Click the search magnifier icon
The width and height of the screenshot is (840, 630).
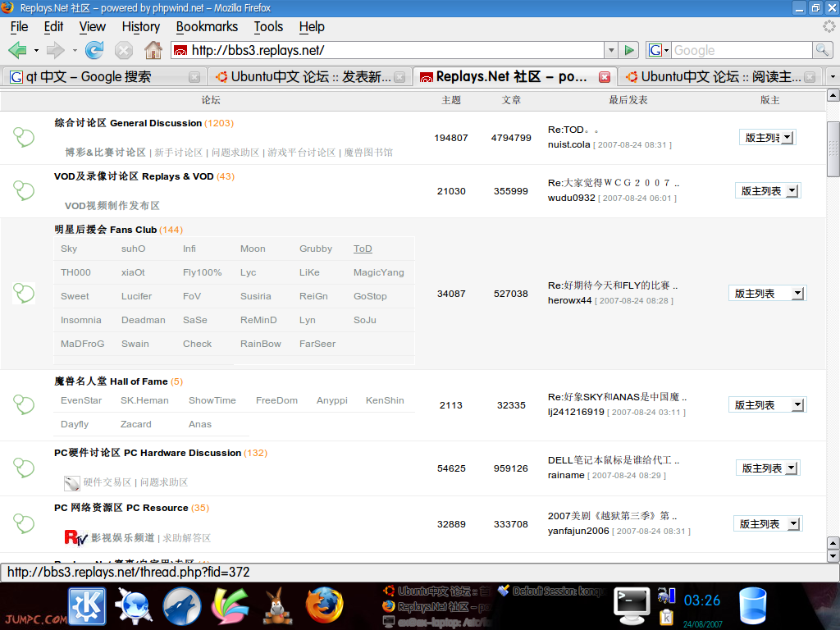click(822, 50)
